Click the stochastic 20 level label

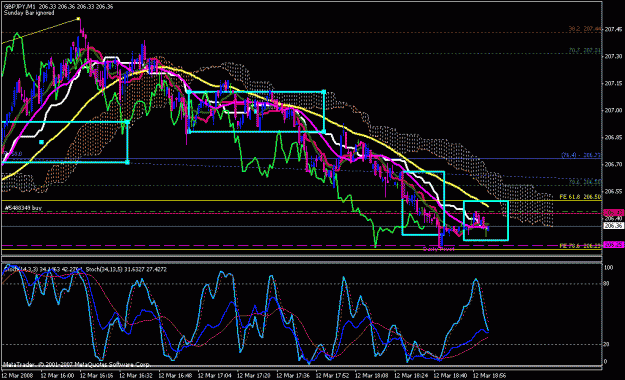pos(607,344)
